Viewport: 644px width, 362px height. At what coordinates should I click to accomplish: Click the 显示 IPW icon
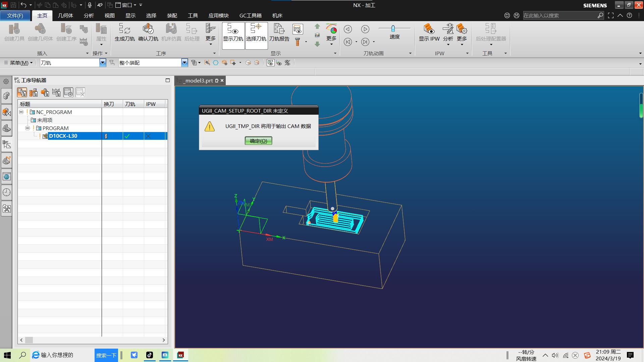[429, 33]
